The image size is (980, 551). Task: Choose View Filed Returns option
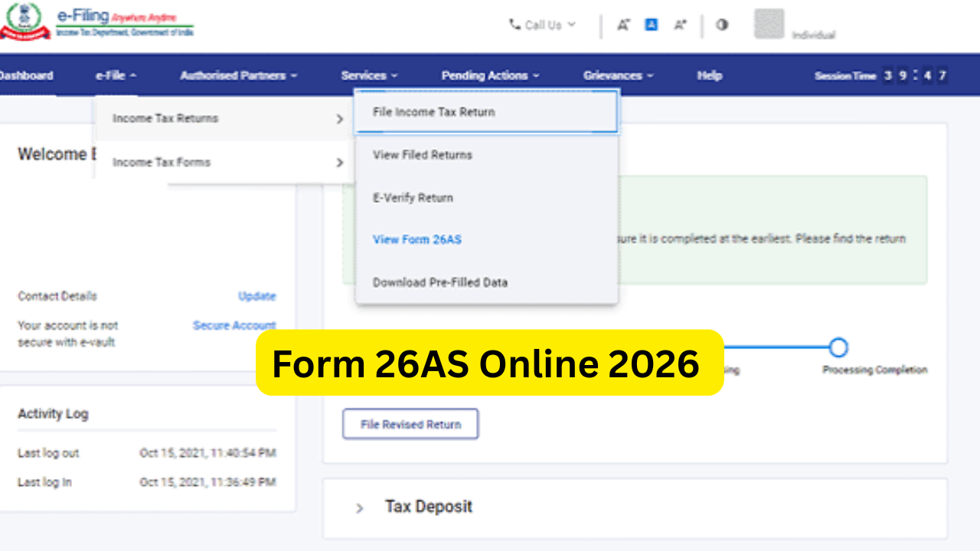point(485,155)
